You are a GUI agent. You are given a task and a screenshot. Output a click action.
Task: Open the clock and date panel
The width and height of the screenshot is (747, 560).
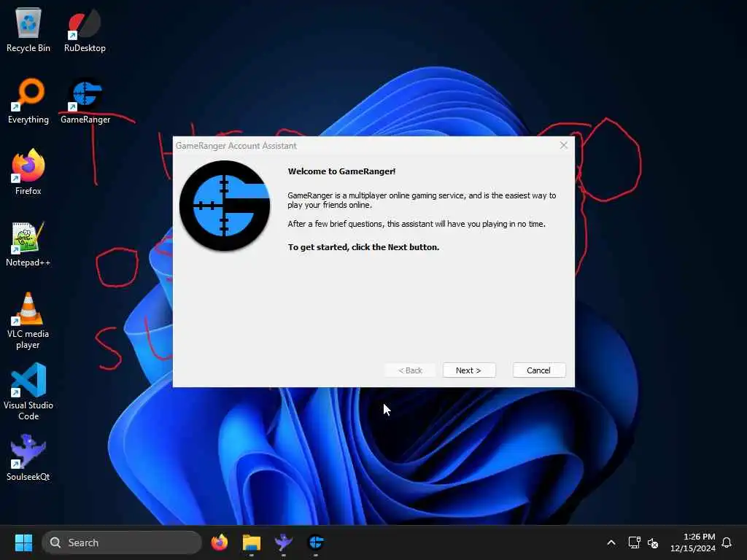pyautogui.click(x=693, y=542)
